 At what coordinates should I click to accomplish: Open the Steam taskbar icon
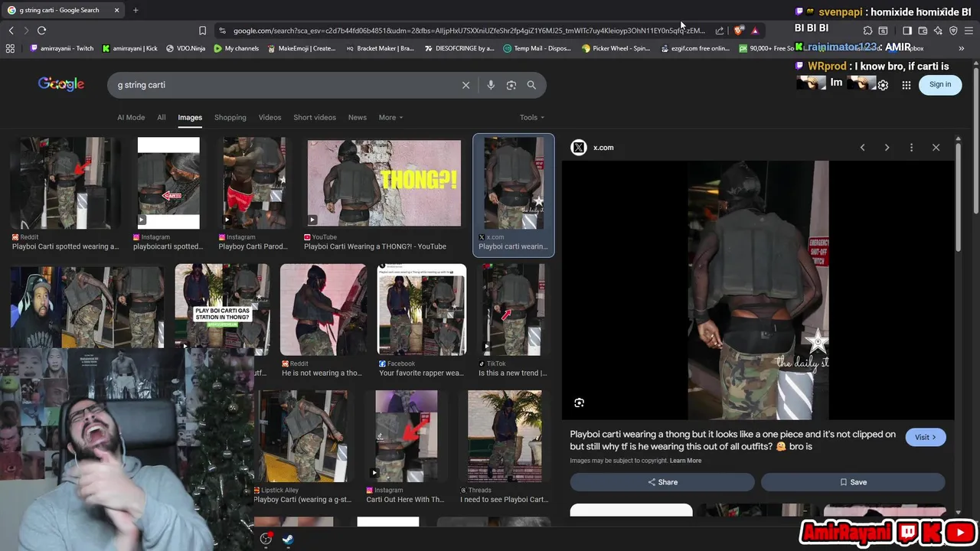288,539
